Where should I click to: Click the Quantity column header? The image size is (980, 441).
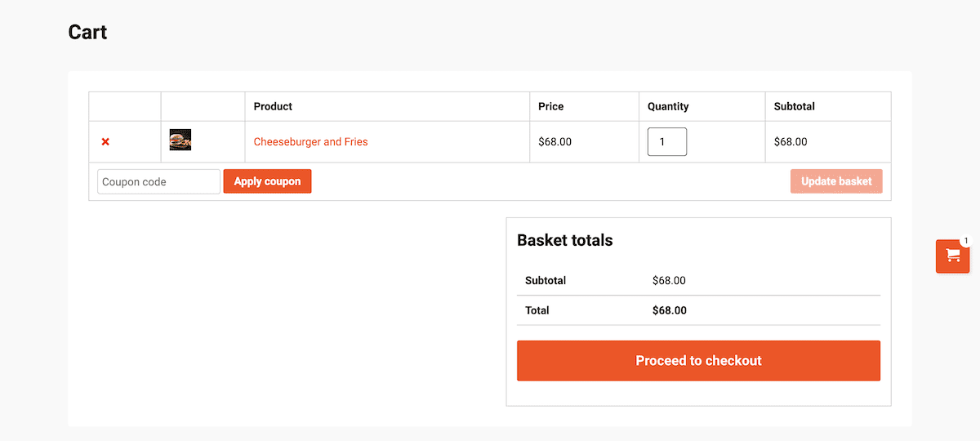pyautogui.click(x=668, y=106)
